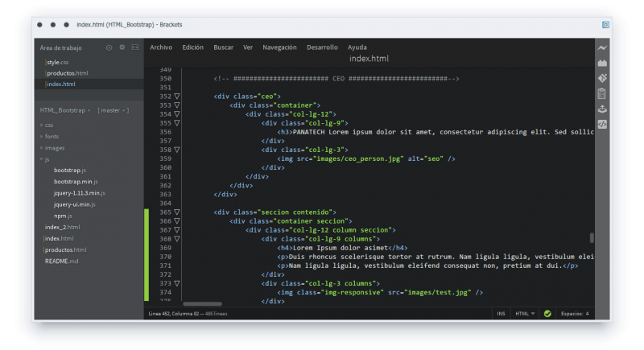Open index.html in project file tree
Viewport: 644px width, 350px height.
pos(59,239)
